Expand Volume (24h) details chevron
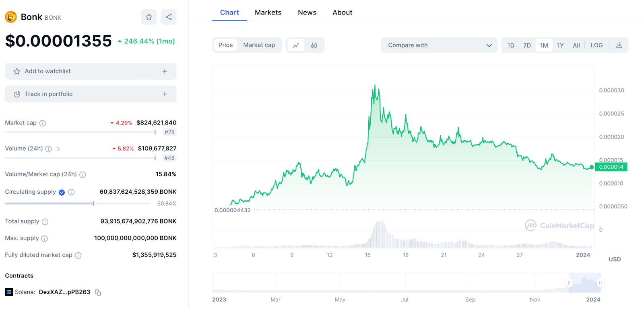Image resolution: width=644 pixels, height=310 pixels. pos(58,149)
